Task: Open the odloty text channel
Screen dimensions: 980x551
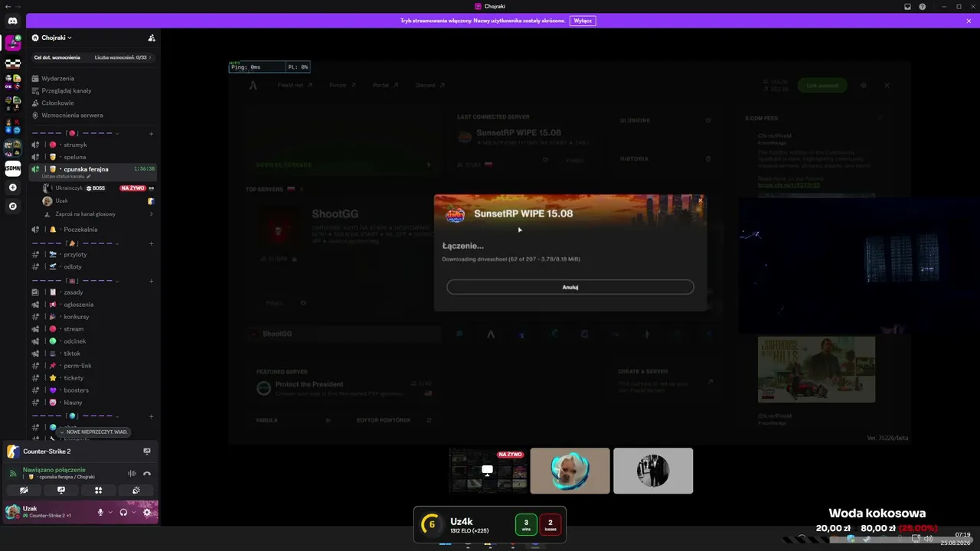Action: coord(93,266)
